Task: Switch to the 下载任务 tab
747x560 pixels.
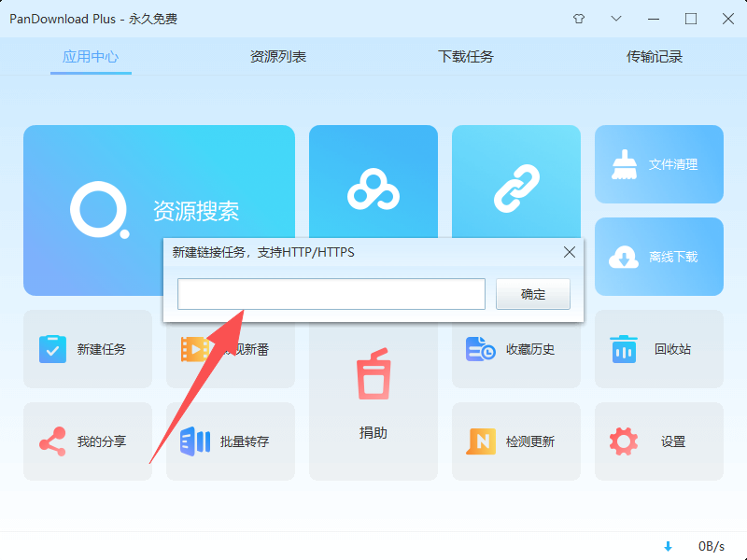Action: pos(466,57)
